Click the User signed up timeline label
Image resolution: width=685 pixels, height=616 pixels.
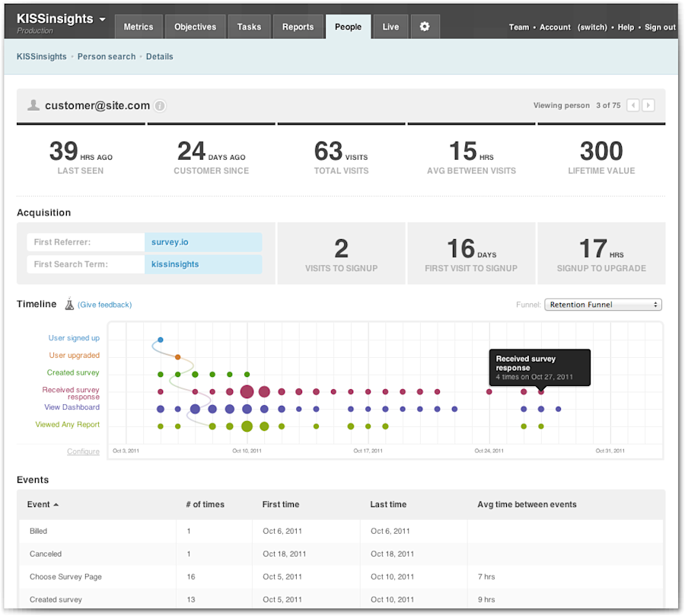(74, 338)
